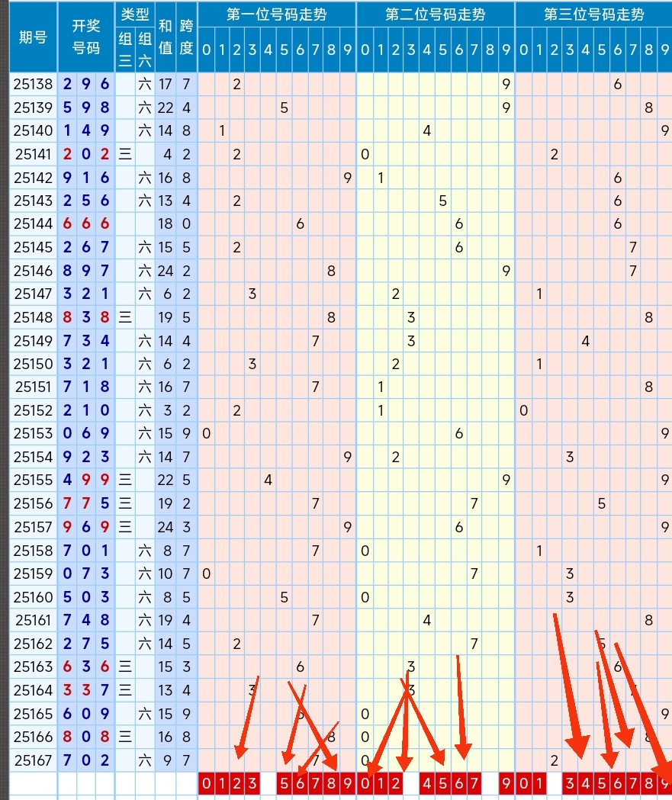Click sum value 3 in row 25152

click(167, 411)
